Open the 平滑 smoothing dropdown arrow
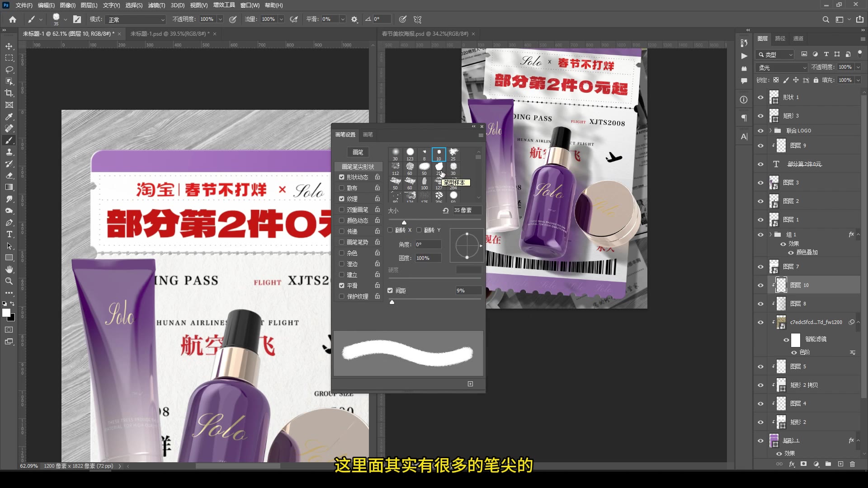The image size is (868, 488). click(x=343, y=19)
